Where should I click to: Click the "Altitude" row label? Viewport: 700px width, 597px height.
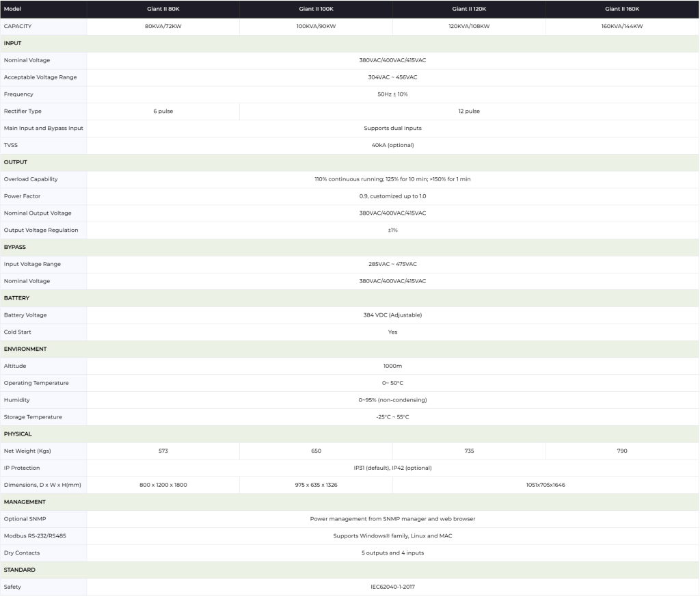point(15,366)
